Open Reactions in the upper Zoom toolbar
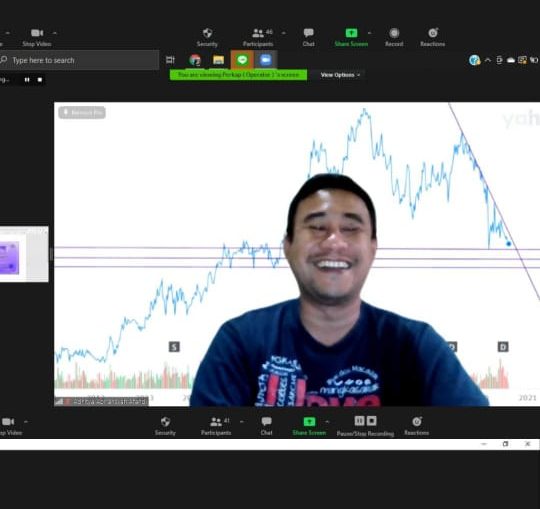The width and height of the screenshot is (540, 509). click(433, 38)
